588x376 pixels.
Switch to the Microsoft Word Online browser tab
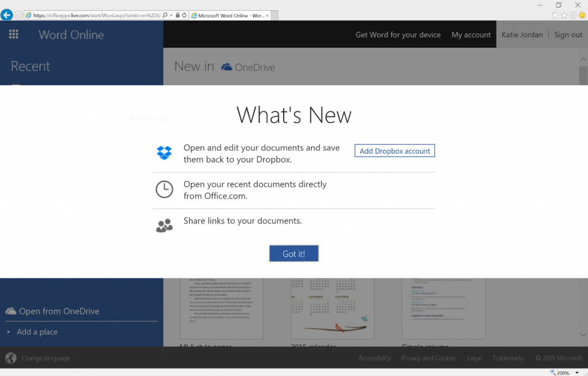pyautogui.click(x=229, y=16)
